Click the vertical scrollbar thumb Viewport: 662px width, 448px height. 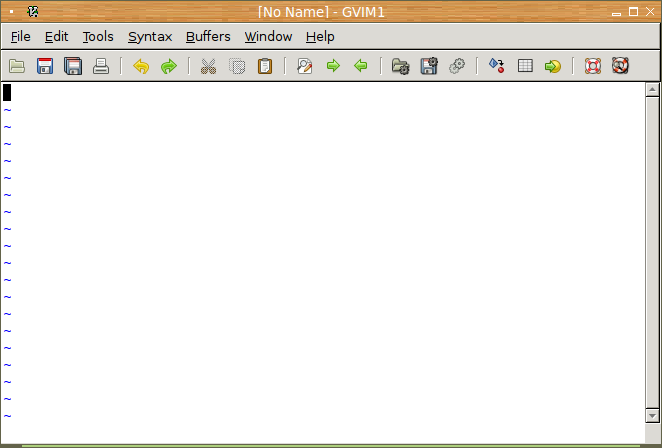coord(652,253)
